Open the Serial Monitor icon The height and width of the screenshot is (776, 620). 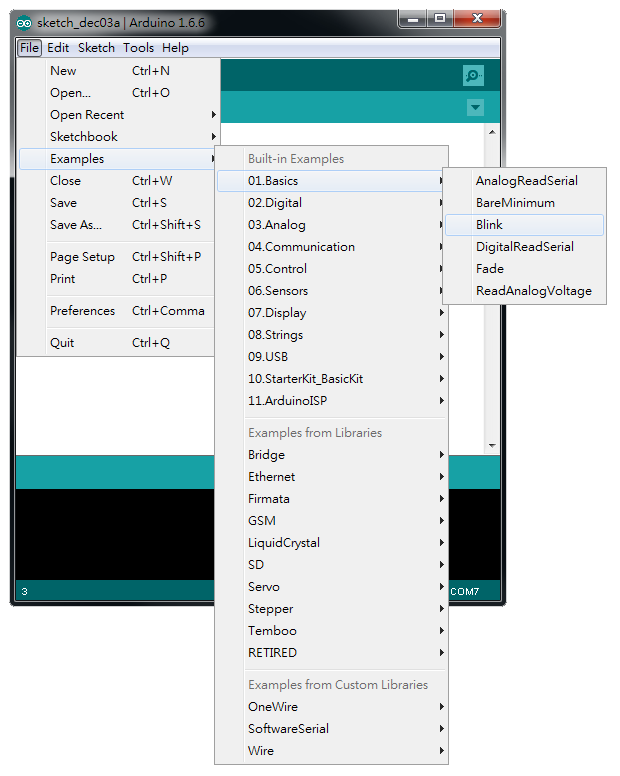click(473, 76)
